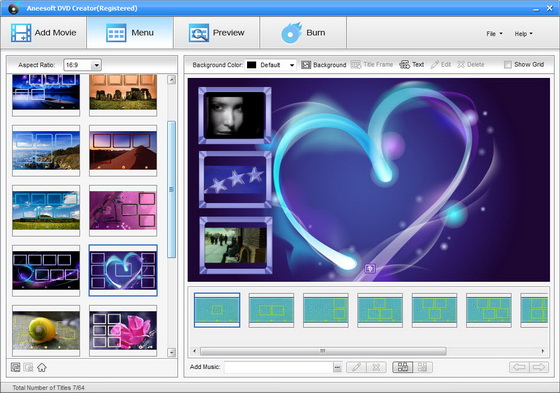Select the street scene title frame
The height and width of the screenshot is (393, 560).
235,245
